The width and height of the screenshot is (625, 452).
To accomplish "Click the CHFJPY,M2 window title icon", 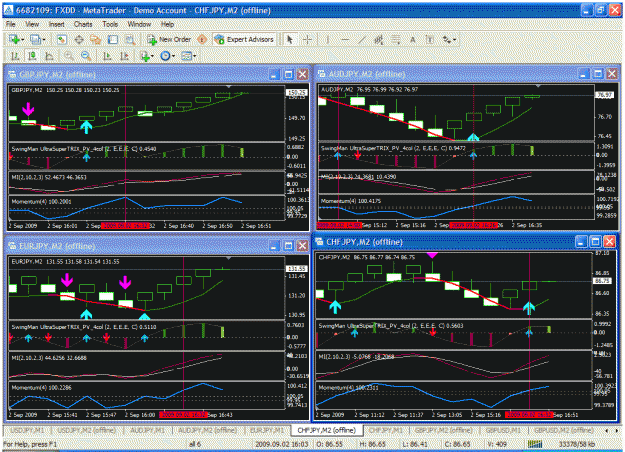I will point(320,242).
